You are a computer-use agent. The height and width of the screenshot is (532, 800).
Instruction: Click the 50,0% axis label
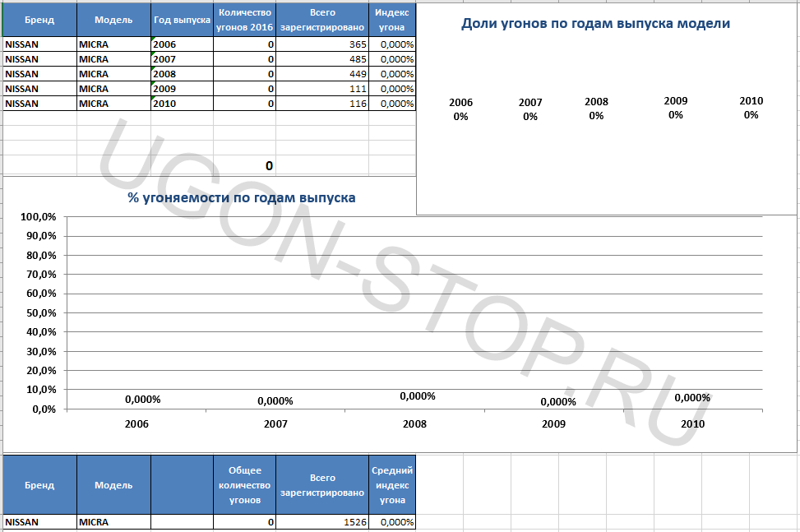(x=41, y=312)
